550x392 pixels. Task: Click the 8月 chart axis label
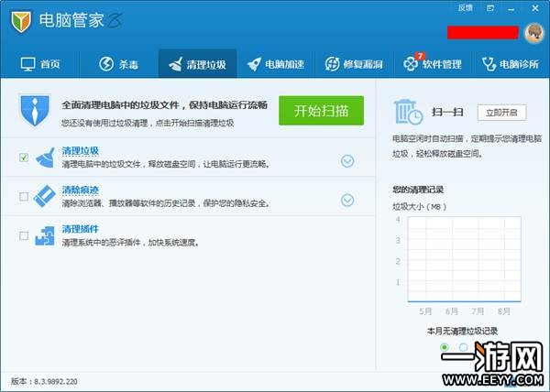(503, 311)
